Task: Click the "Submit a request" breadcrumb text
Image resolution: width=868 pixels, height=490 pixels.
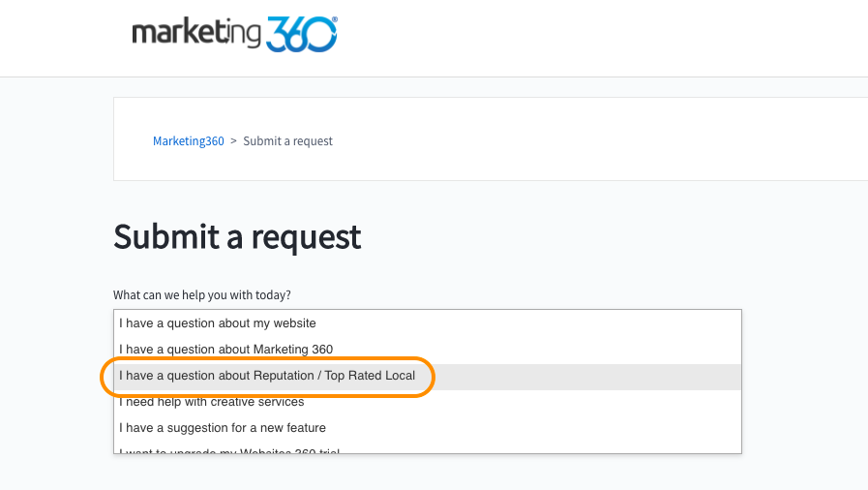Action: coord(287,141)
